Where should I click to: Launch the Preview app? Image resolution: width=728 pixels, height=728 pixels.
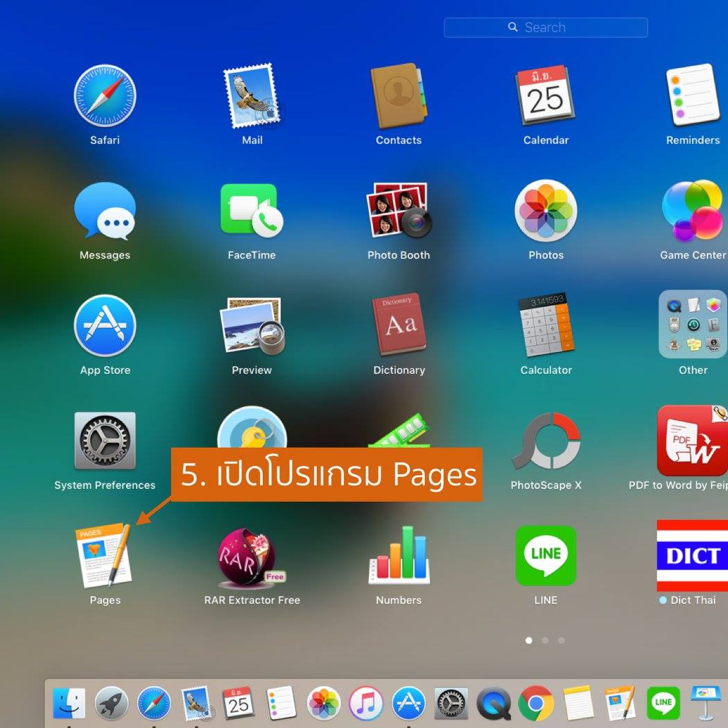click(x=252, y=325)
